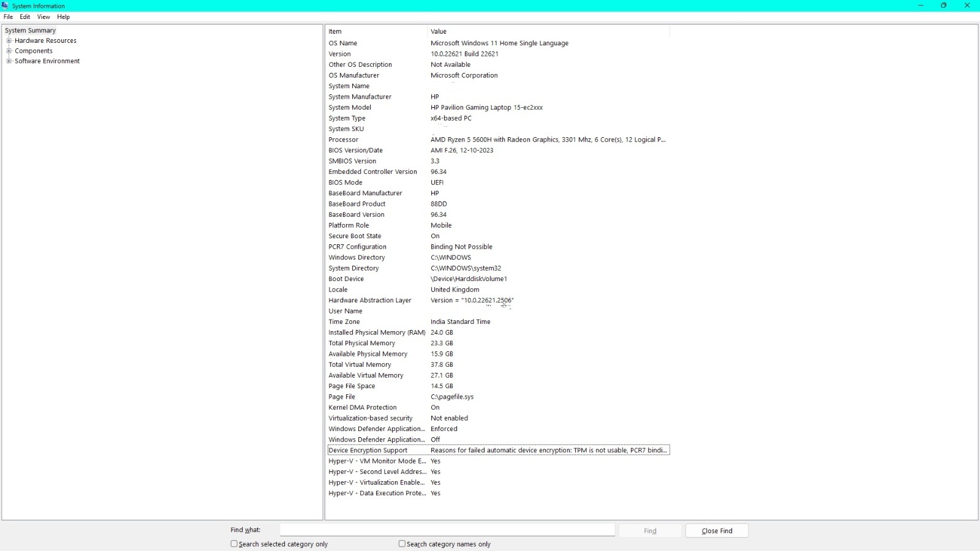Select the OS Name row
980x551 pixels.
tap(498, 43)
